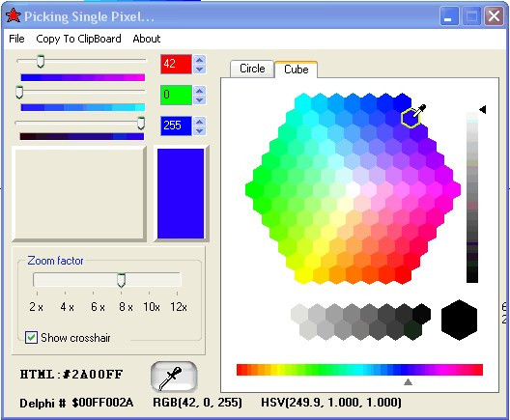Viewport: 510px width, 420px height.
Task: Click the 4 x zoom factor label
Action: pyautogui.click(x=67, y=306)
